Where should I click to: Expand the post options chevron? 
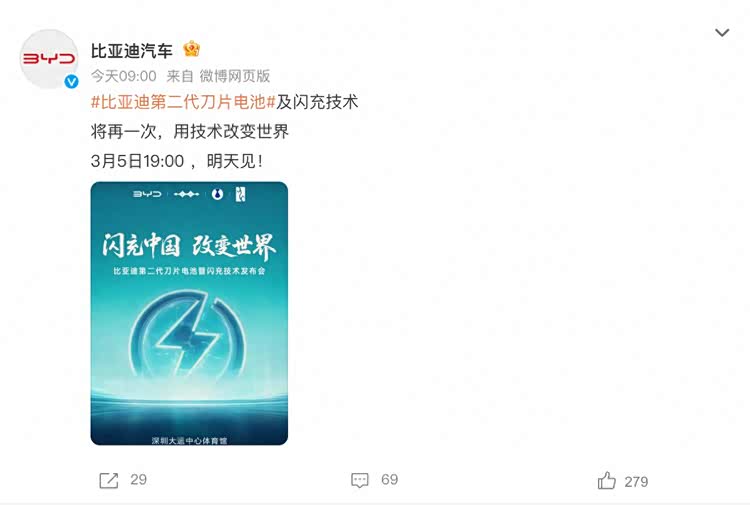[722, 33]
